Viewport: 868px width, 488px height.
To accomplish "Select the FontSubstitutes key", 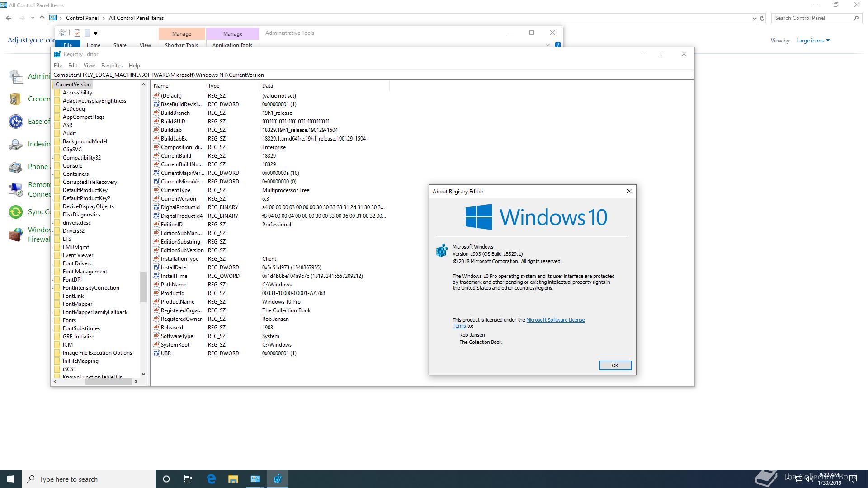I will (x=81, y=328).
